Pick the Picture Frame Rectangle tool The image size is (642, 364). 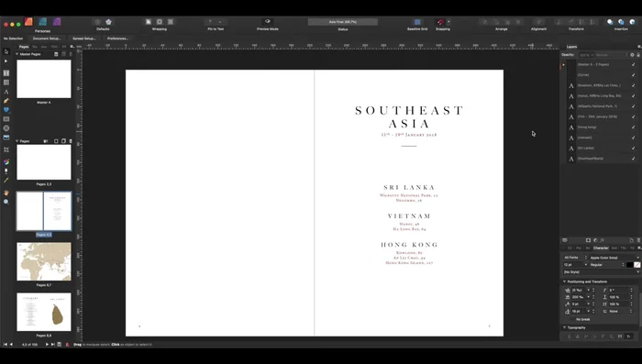pyautogui.click(x=6, y=119)
